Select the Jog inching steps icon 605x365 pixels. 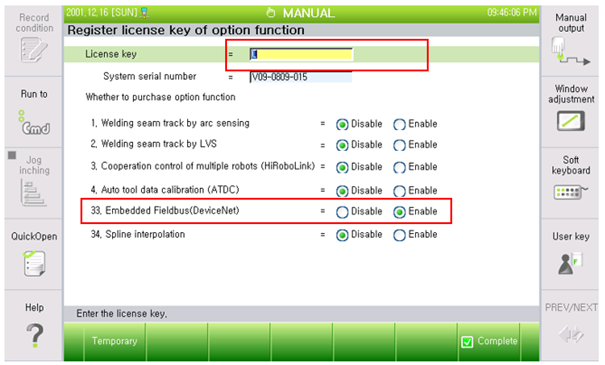click(33, 193)
